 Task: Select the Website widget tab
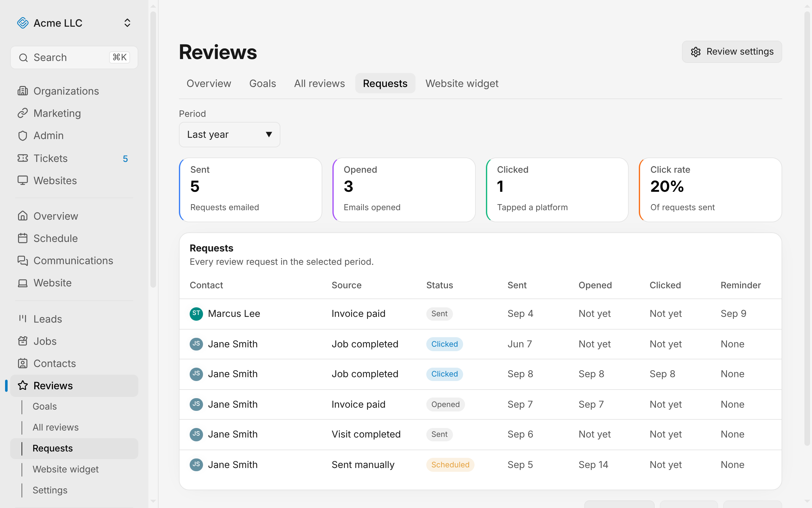[x=462, y=83]
